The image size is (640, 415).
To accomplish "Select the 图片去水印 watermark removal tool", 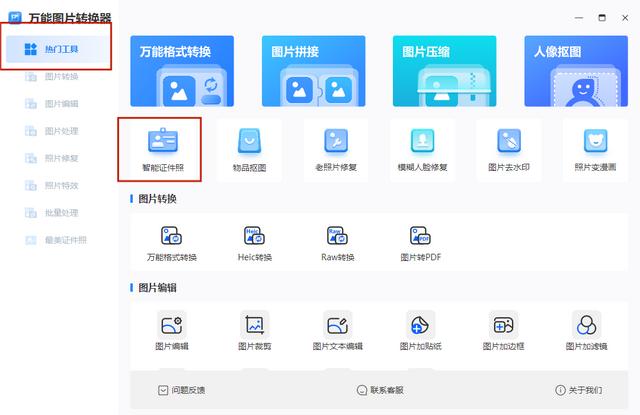I will [x=509, y=149].
